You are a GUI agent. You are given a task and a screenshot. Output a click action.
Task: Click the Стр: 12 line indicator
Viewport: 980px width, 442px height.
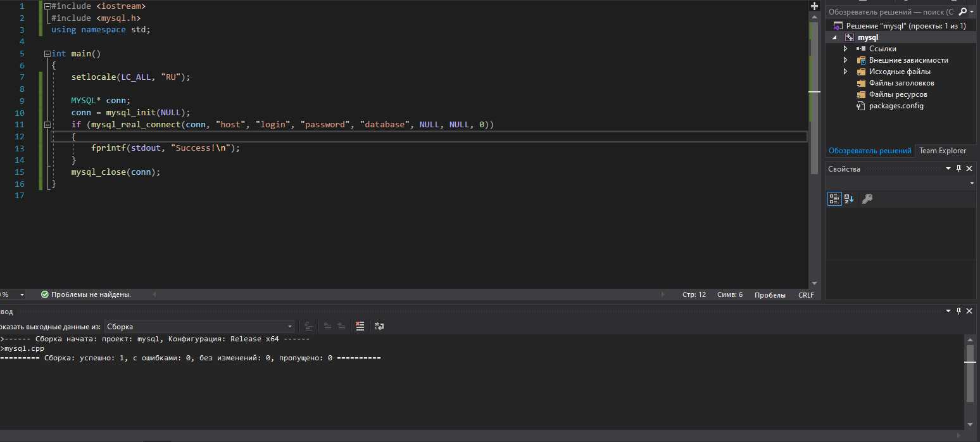coord(694,295)
